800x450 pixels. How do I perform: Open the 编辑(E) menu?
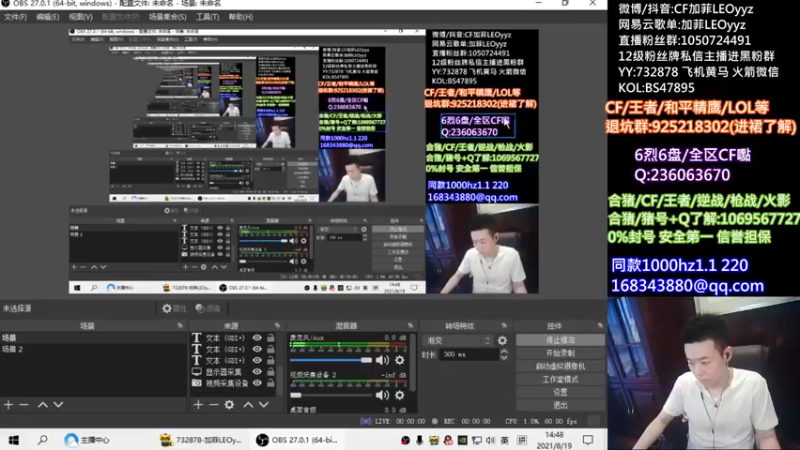pyautogui.click(x=47, y=17)
